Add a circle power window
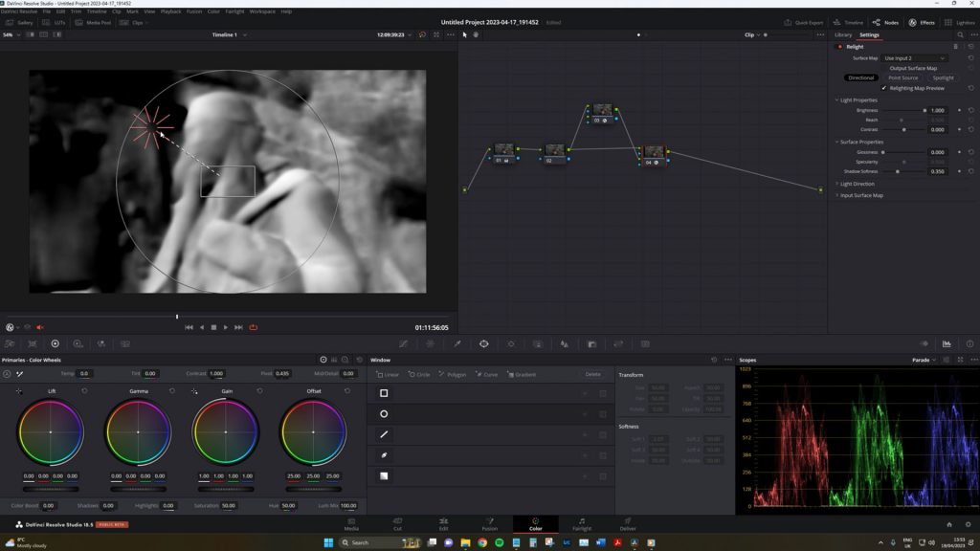The image size is (980, 551). tap(384, 413)
